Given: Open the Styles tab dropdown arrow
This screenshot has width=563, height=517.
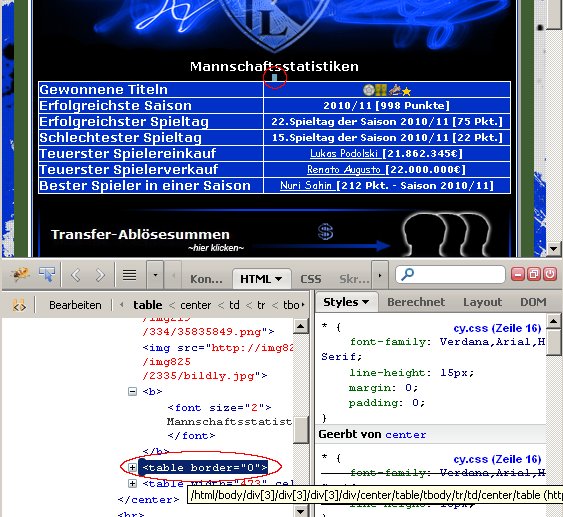Looking at the screenshot, I should (x=366, y=302).
